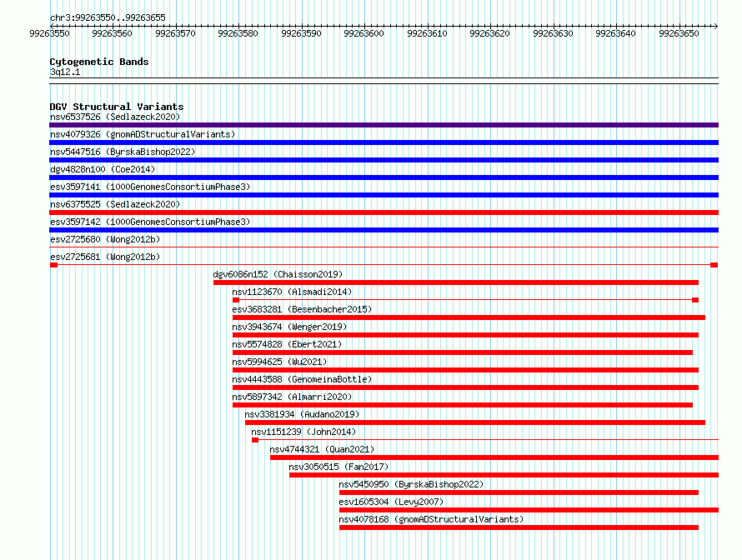Click the left end block of esv2725681

(x=53, y=265)
